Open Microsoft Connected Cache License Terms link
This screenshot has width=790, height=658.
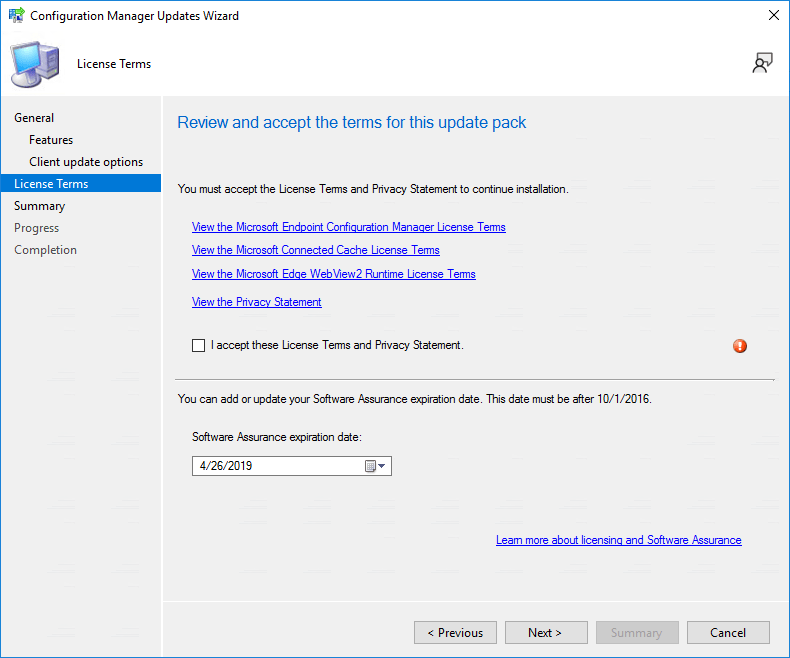[x=316, y=250]
